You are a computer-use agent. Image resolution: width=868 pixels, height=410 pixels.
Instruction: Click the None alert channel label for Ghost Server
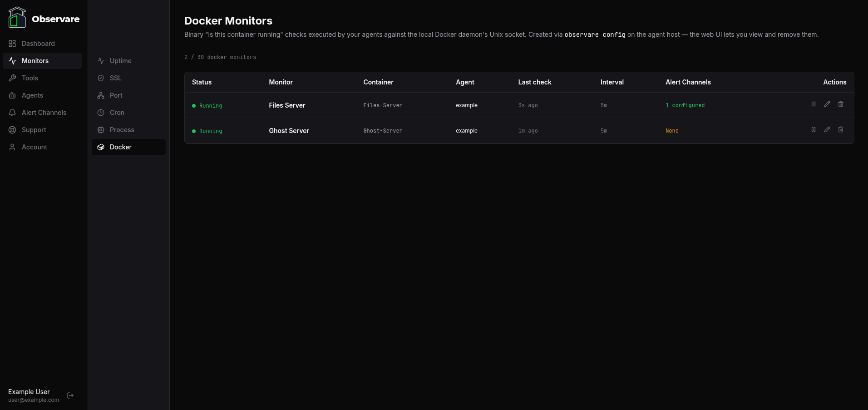672,131
